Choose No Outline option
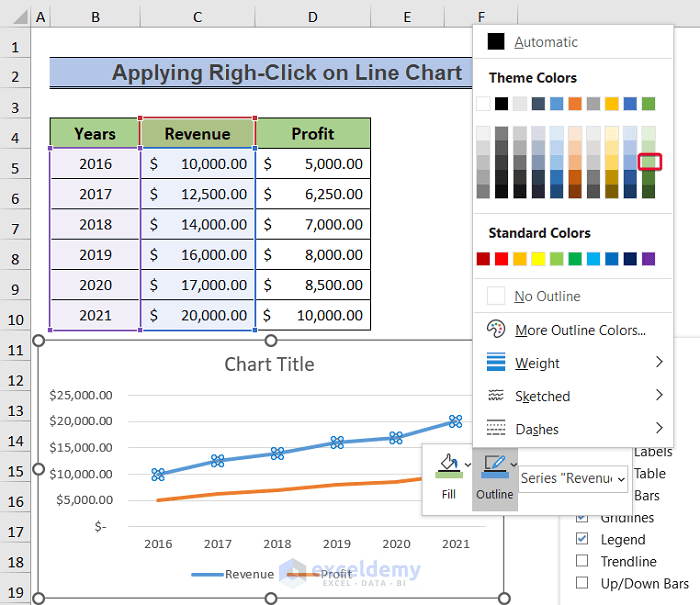700x605 pixels. pyautogui.click(x=573, y=296)
